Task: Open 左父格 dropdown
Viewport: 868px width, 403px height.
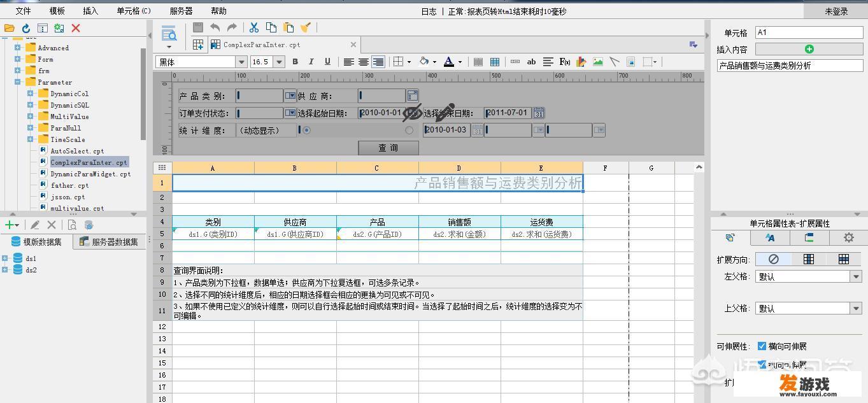Action: [856, 277]
